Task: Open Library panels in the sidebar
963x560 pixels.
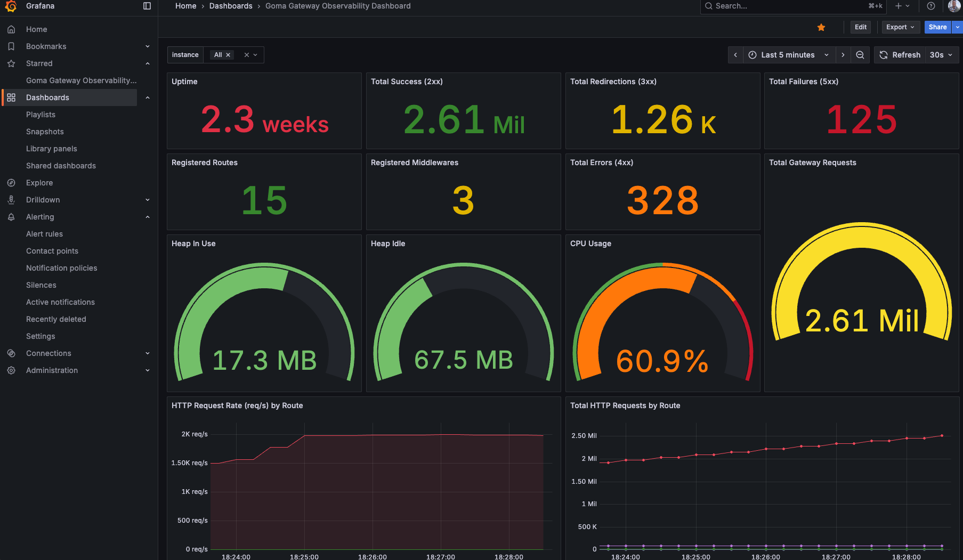Action: [52, 149]
